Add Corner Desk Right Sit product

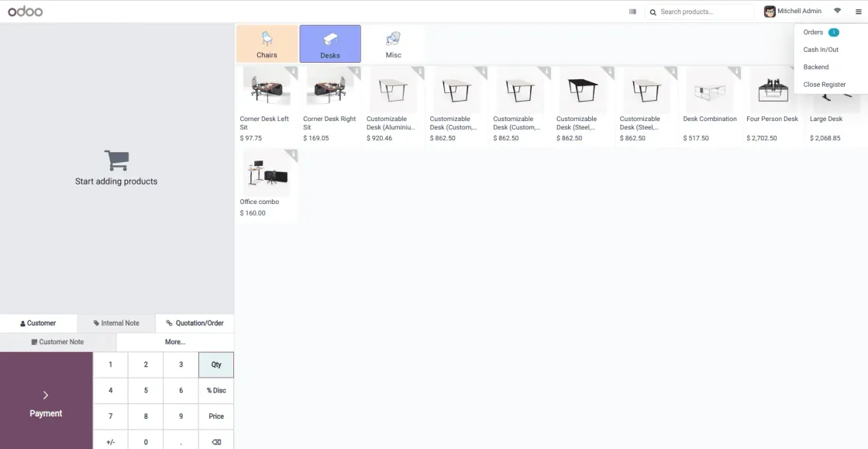tap(330, 105)
